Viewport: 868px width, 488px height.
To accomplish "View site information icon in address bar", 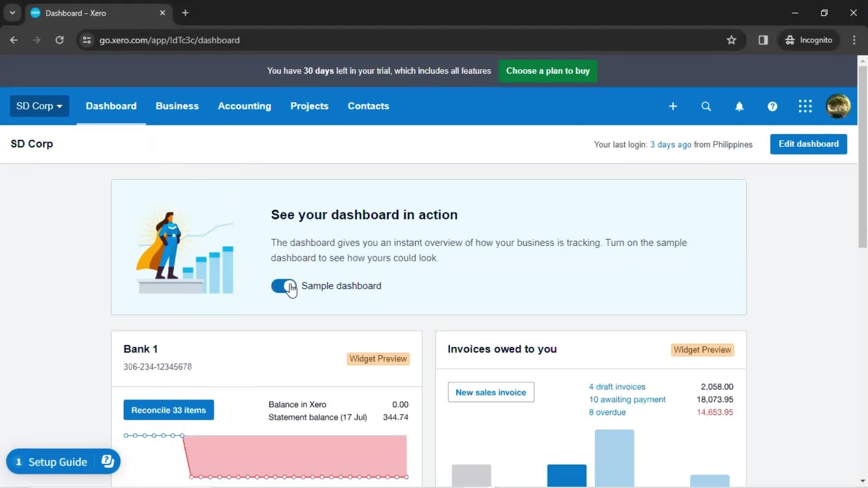I will pyautogui.click(x=87, y=40).
